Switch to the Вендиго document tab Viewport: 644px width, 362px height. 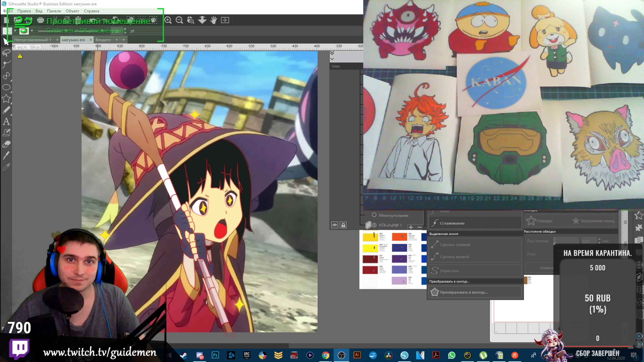(x=103, y=40)
